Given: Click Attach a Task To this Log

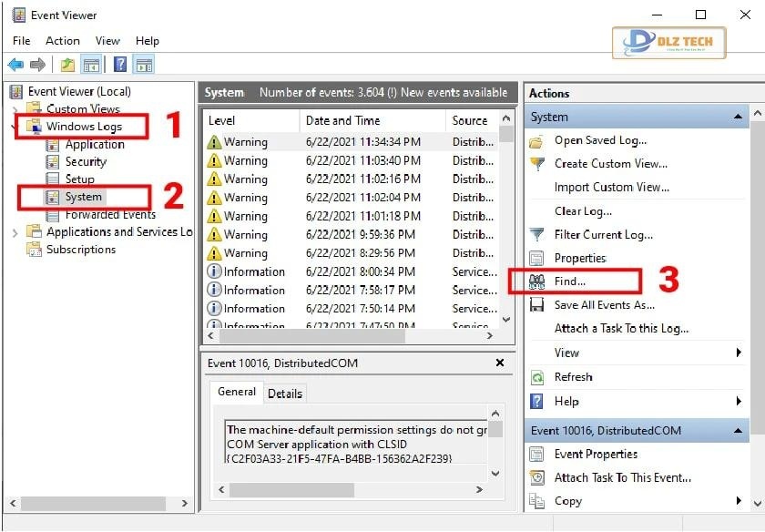Looking at the screenshot, I should (621, 329).
